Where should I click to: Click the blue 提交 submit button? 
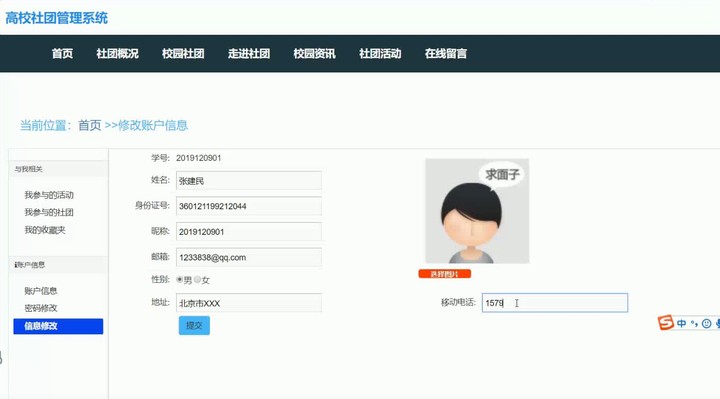point(194,326)
